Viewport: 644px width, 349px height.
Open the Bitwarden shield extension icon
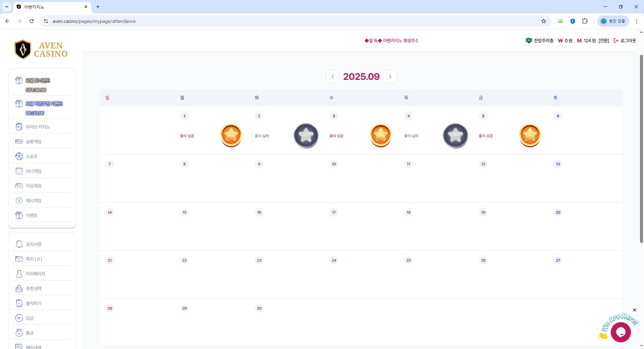coord(573,21)
